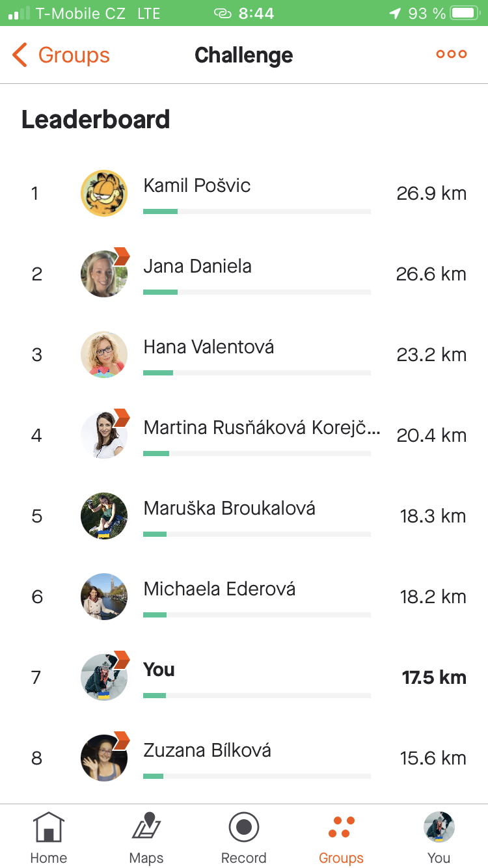Tap Michaela Ederová's profile photo
This screenshot has width=488, height=868.
(x=104, y=597)
